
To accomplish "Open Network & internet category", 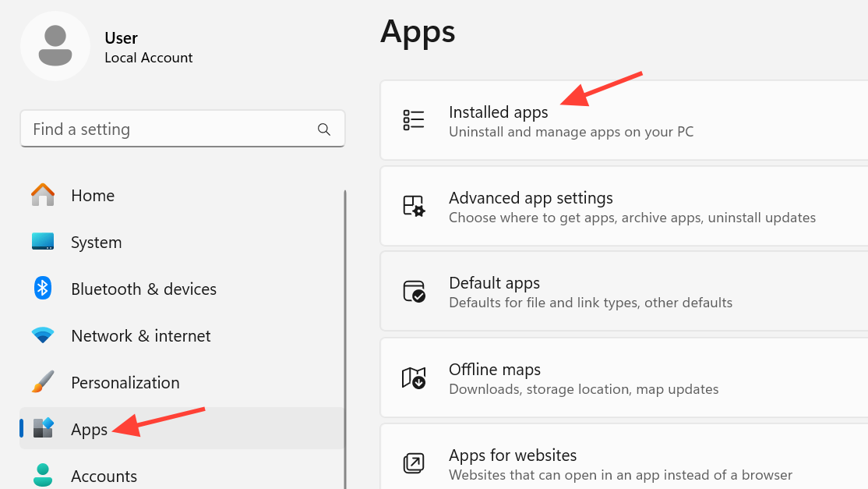I will (x=182, y=336).
